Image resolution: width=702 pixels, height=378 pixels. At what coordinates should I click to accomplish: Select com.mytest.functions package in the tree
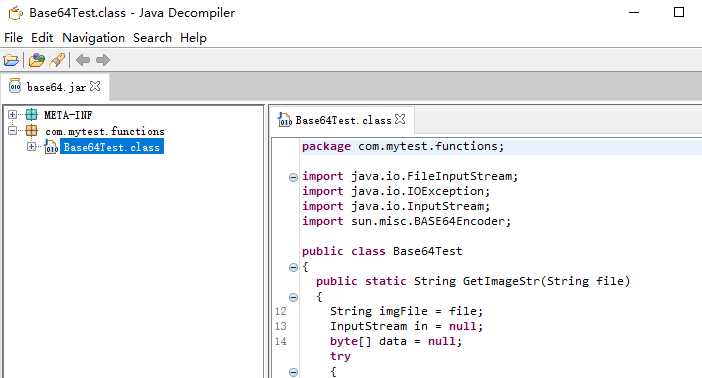tap(105, 131)
